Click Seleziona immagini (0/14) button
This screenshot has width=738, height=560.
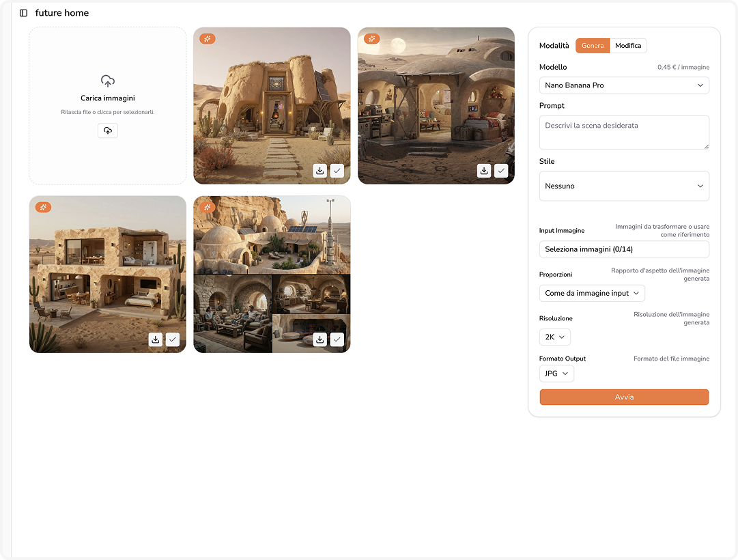[624, 249]
